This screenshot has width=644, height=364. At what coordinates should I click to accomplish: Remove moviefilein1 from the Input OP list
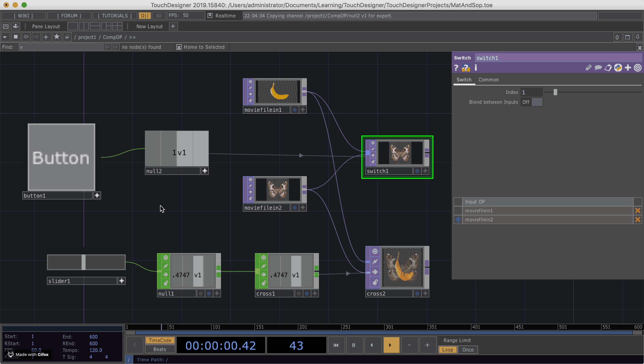638,210
